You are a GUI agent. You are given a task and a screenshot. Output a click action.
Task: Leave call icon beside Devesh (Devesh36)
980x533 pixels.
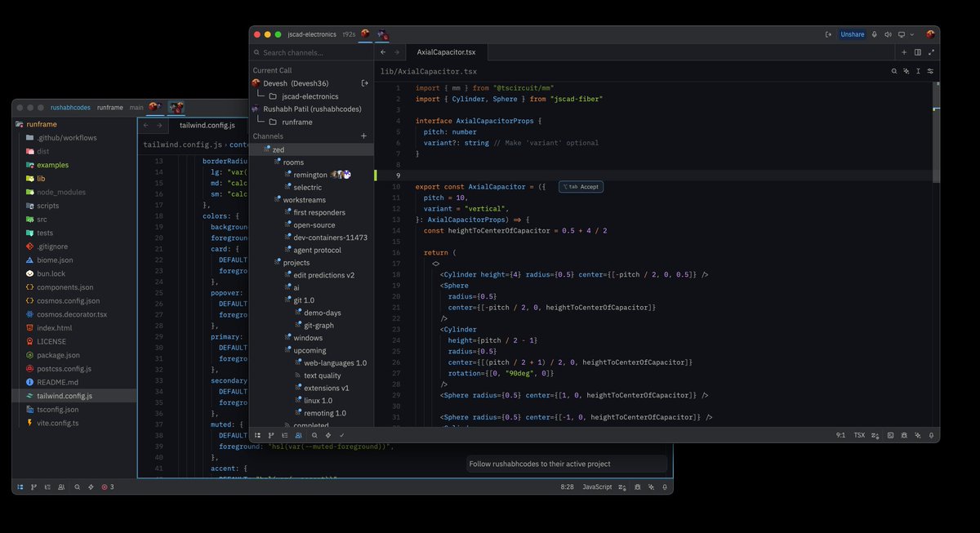[x=364, y=83]
